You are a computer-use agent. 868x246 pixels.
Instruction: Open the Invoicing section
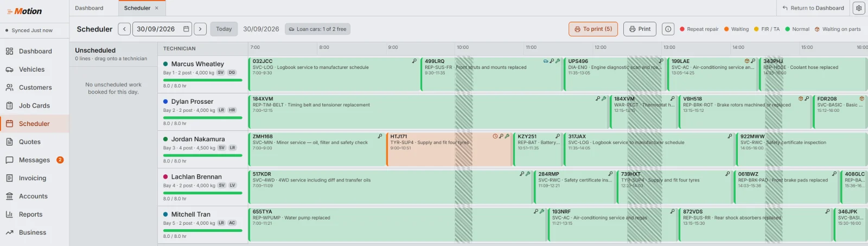(x=35, y=178)
